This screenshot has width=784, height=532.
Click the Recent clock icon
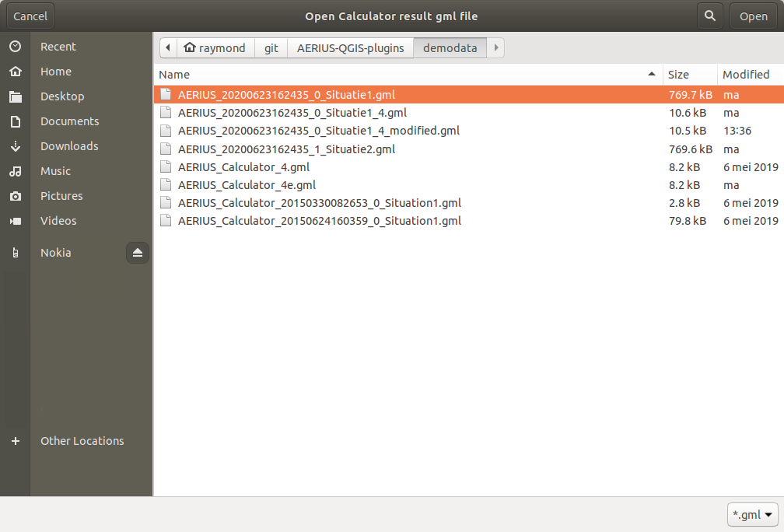coord(15,47)
